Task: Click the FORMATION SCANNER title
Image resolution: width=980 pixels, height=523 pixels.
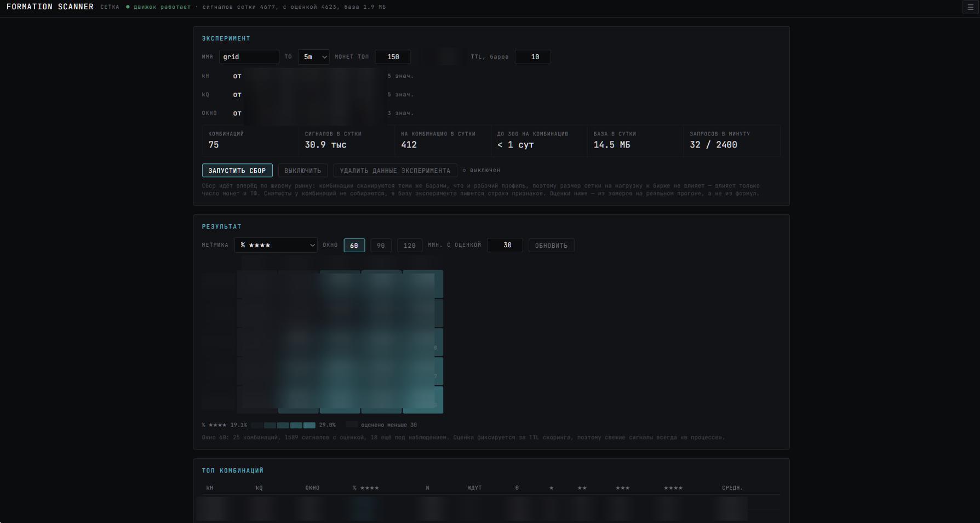Action: pos(50,7)
